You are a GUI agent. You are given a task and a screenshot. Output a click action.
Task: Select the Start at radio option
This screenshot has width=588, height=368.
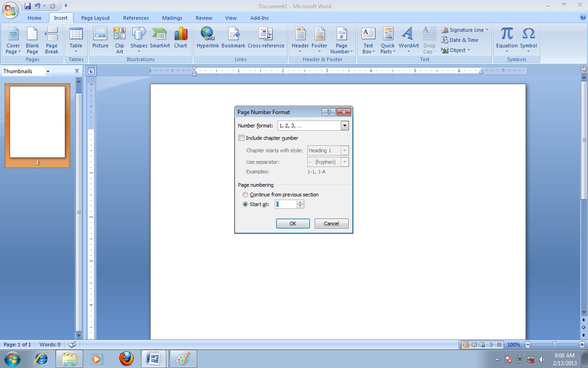click(245, 204)
